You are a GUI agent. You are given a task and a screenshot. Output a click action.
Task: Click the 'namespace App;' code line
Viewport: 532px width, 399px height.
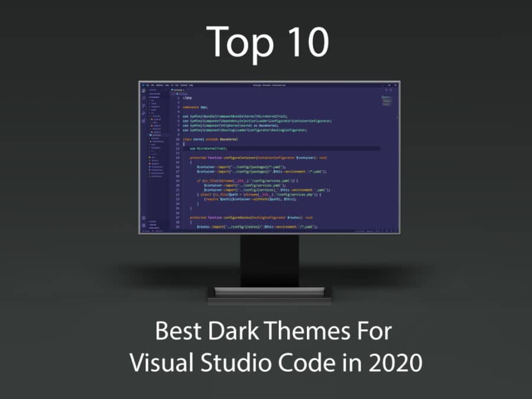click(195, 107)
